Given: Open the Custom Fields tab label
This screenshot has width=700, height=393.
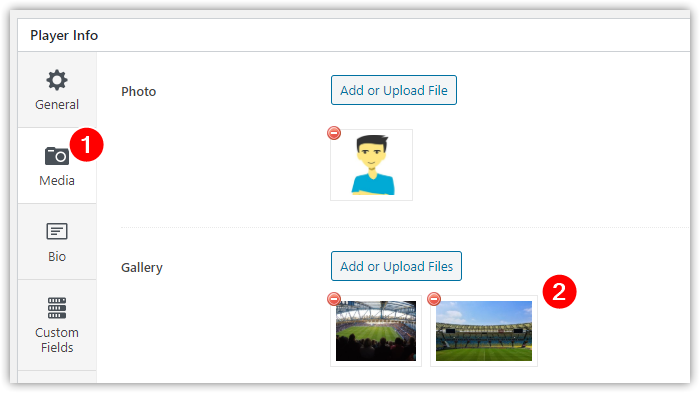Looking at the screenshot, I should pyautogui.click(x=57, y=340).
